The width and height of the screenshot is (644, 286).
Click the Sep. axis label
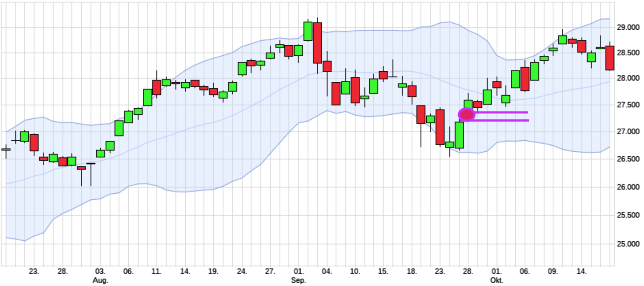299,281
